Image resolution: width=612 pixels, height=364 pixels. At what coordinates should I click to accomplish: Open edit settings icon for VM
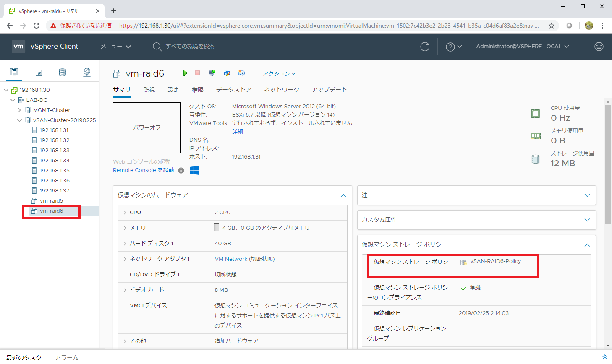[x=227, y=73]
